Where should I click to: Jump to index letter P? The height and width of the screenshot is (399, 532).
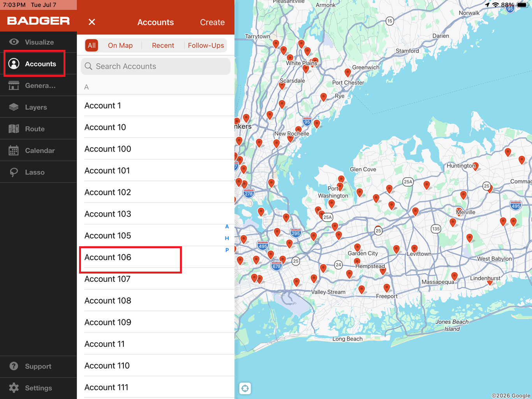(227, 250)
